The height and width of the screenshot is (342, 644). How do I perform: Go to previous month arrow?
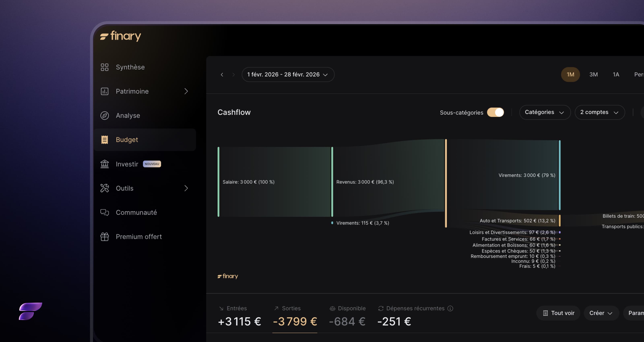[x=222, y=74]
